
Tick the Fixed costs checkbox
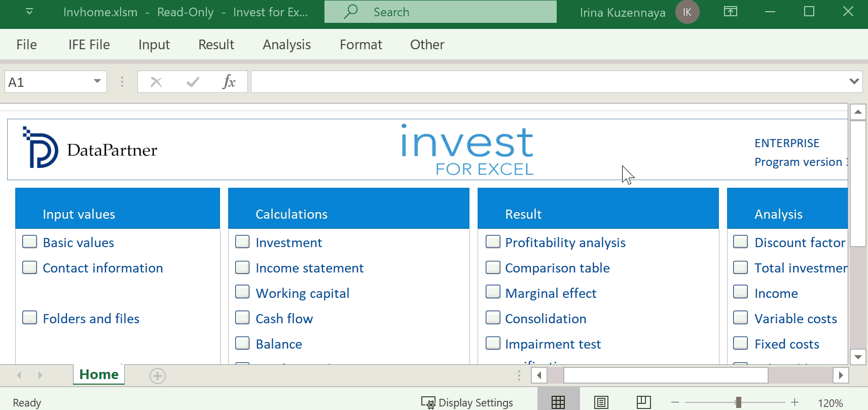[741, 343]
